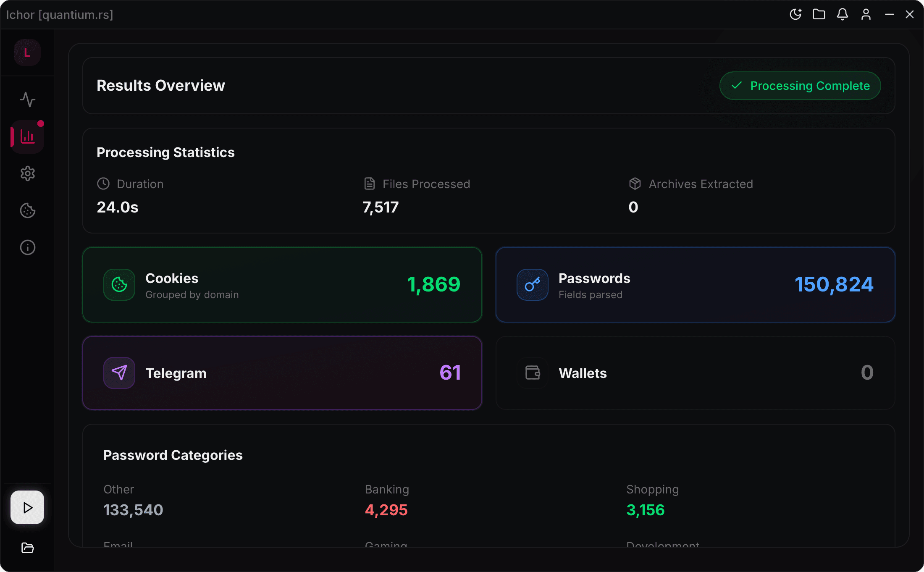Close the Ichor window
The image size is (924, 572).
[x=910, y=14]
